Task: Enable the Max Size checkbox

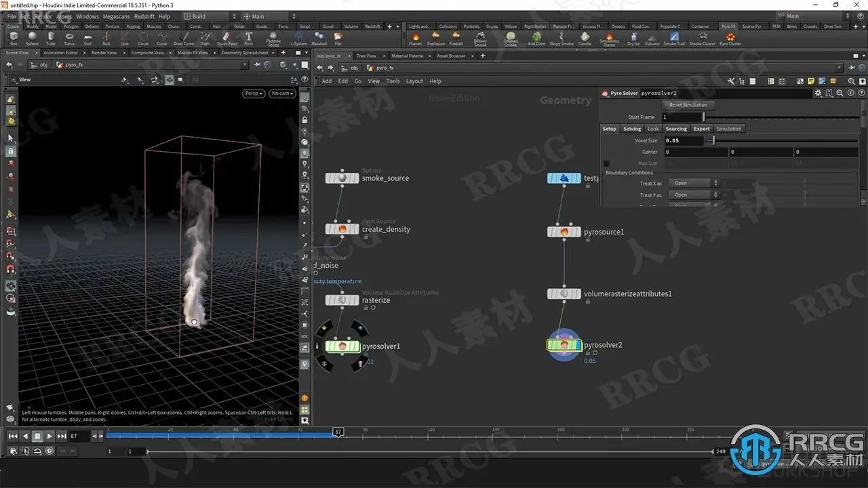Action: pyautogui.click(x=606, y=163)
